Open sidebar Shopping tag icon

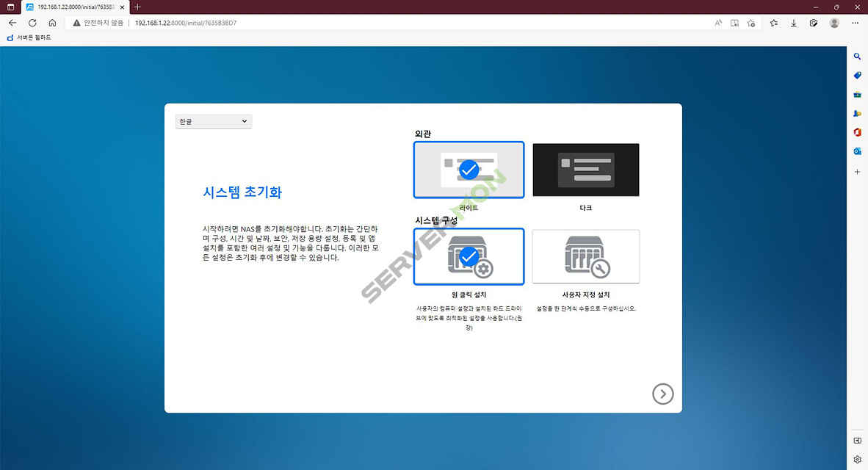tap(857, 76)
